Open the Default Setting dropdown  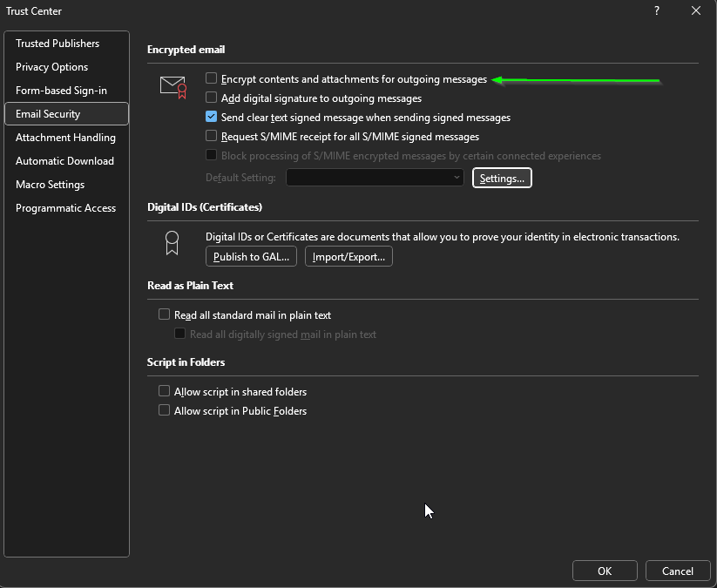pos(376,178)
